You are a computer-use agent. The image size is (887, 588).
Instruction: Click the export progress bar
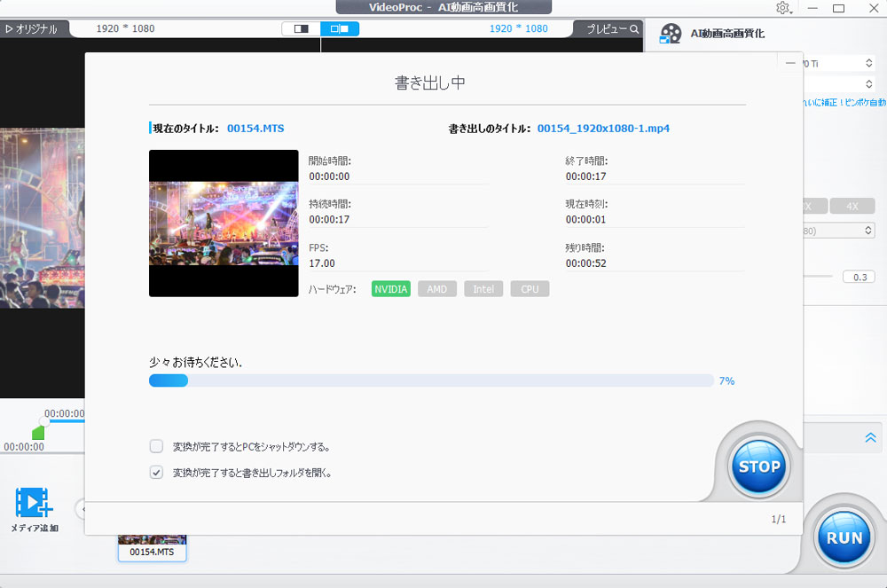[x=431, y=380]
